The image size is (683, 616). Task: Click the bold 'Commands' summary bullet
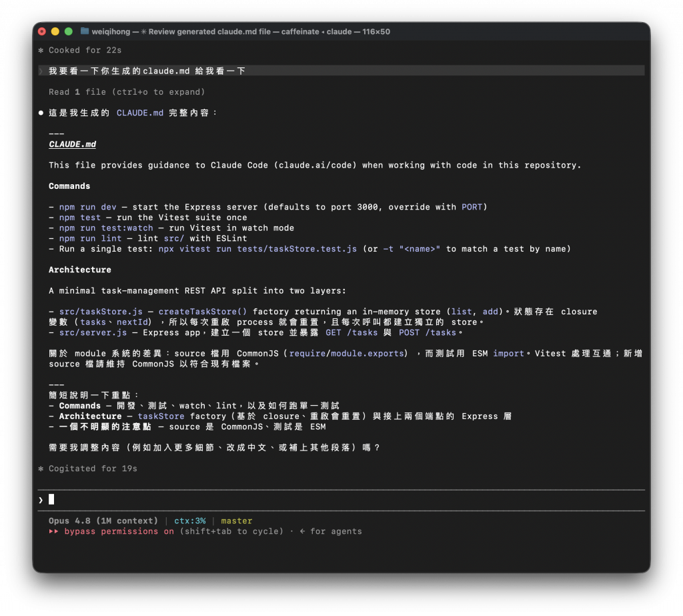80,406
